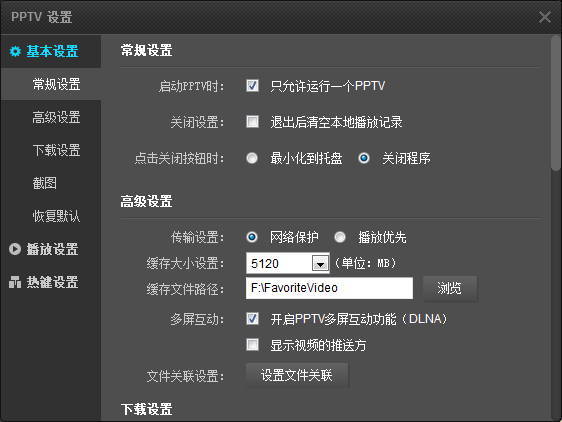
Task: Click the vertical scrollbar thumb
Action: [556, 103]
